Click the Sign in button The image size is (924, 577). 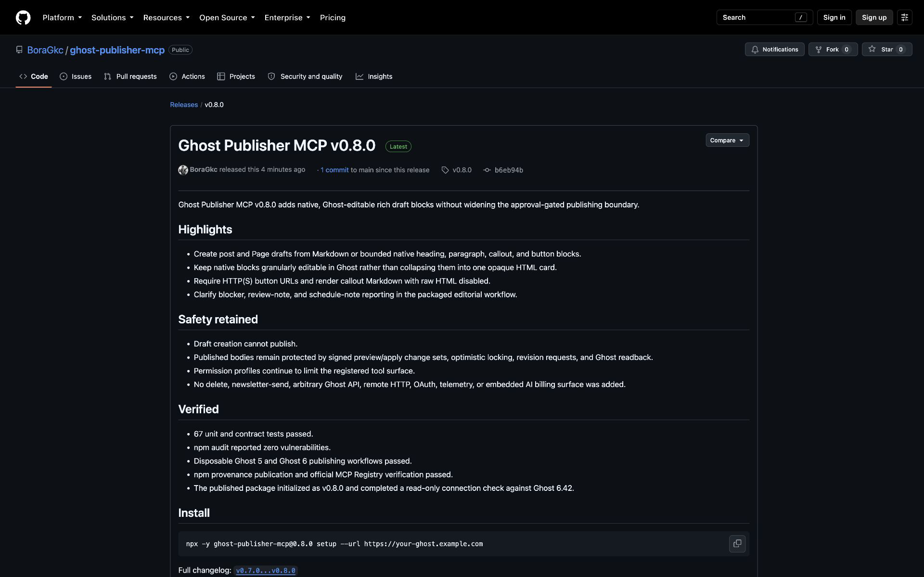[834, 17]
